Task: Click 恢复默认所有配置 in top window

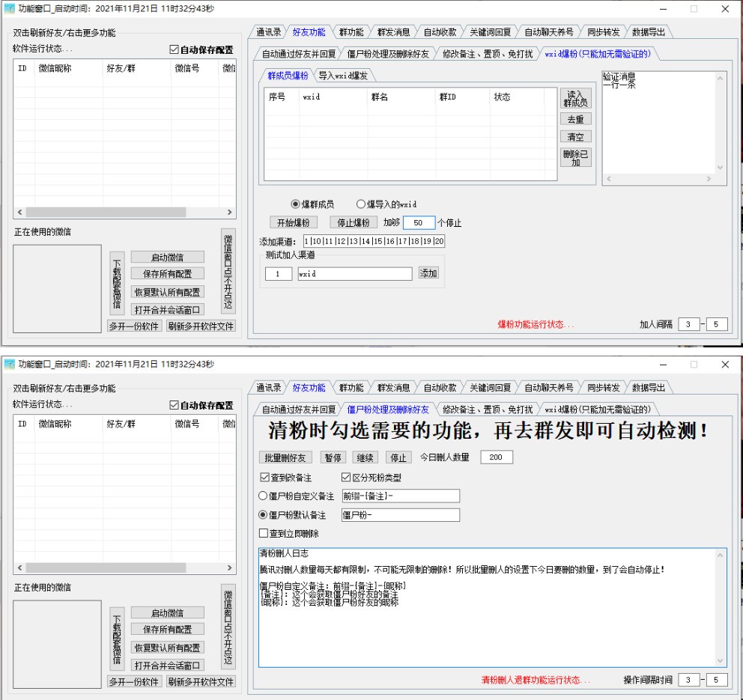Action: [x=167, y=292]
